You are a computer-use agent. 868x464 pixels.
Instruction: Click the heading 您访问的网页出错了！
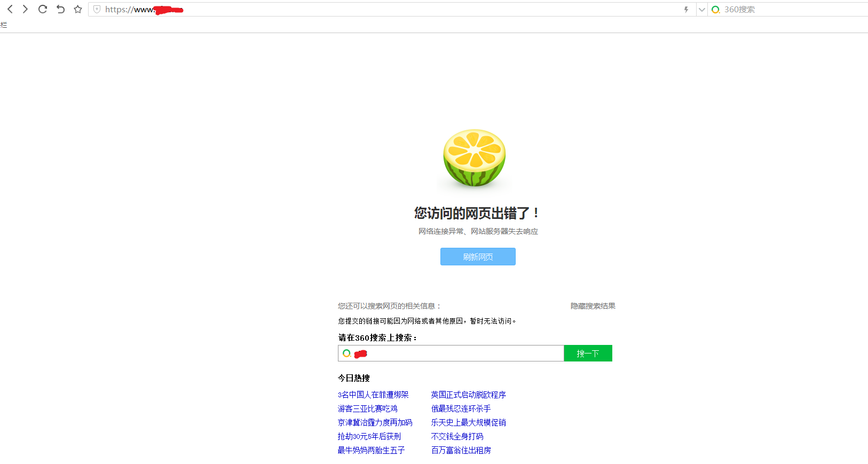tap(477, 213)
